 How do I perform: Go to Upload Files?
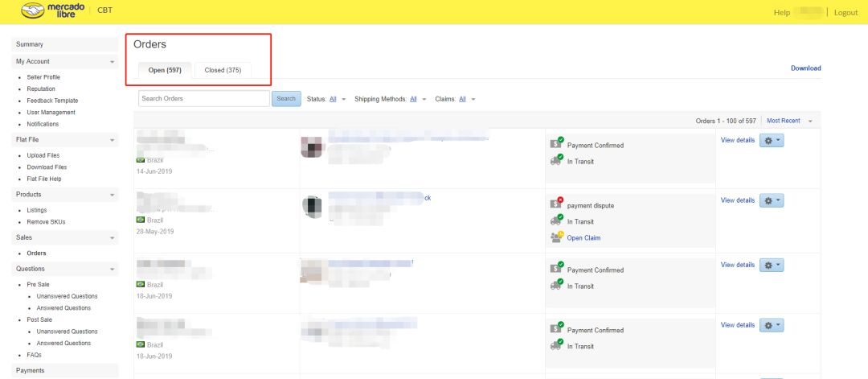(x=43, y=155)
